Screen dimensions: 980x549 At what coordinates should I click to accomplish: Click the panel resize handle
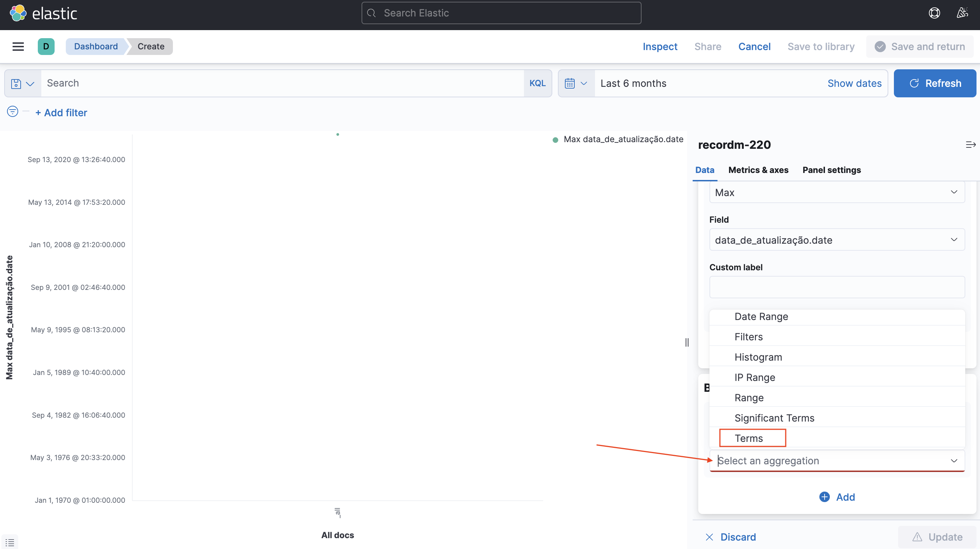click(x=686, y=342)
